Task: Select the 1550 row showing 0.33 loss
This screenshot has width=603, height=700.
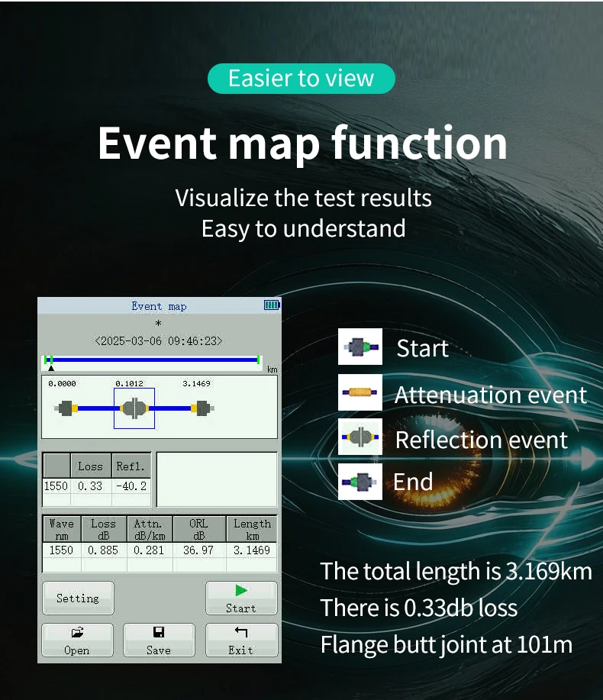Action: [95, 485]
